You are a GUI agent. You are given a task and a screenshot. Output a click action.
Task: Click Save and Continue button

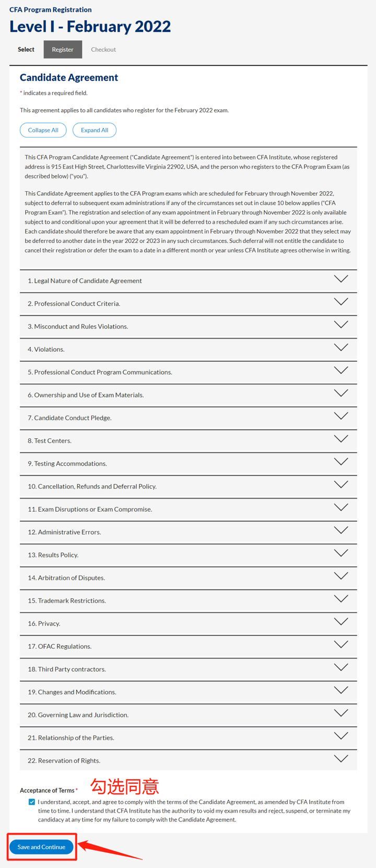pyautogui.click(x=41, y=847)
